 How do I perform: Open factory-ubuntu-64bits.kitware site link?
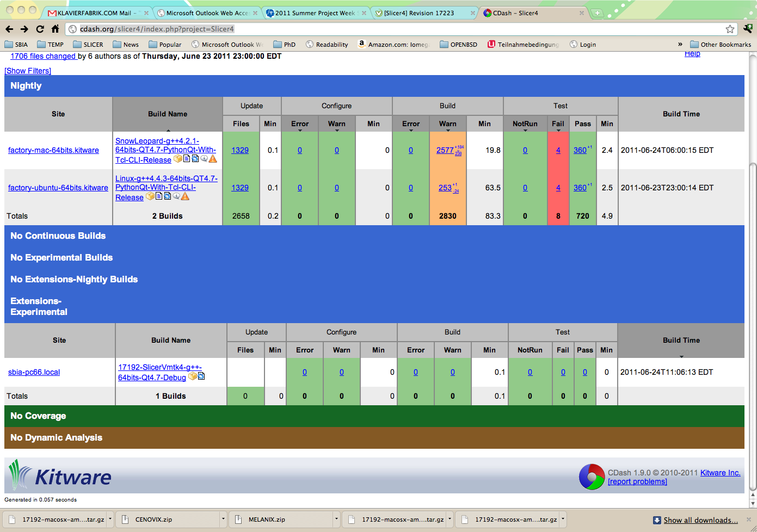pos(58,188)
